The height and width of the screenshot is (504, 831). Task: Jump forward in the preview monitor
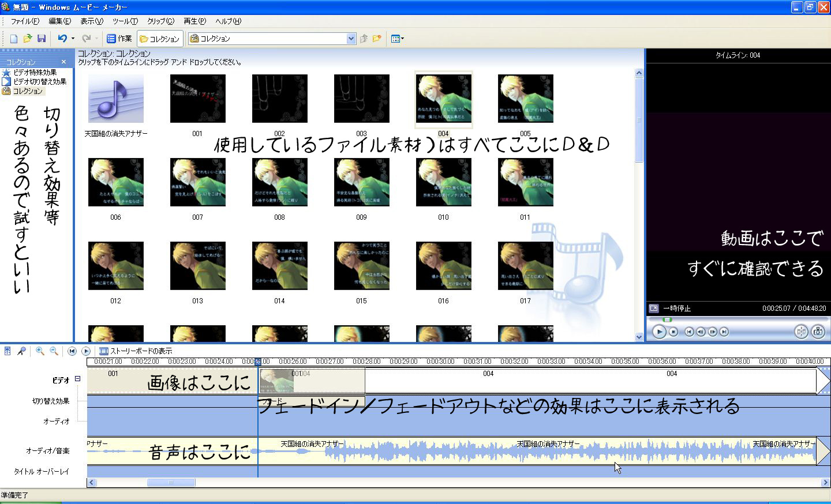click(724, 332)
